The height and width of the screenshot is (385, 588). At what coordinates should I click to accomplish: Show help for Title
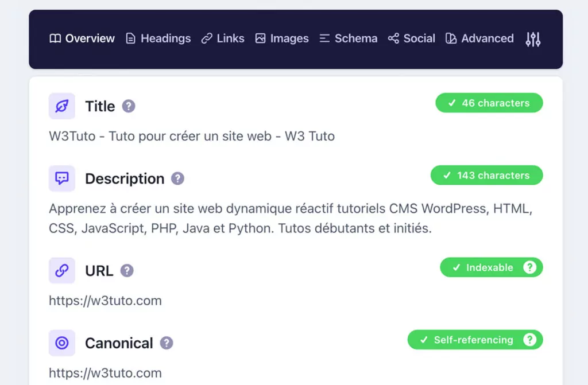pos(129,106)
